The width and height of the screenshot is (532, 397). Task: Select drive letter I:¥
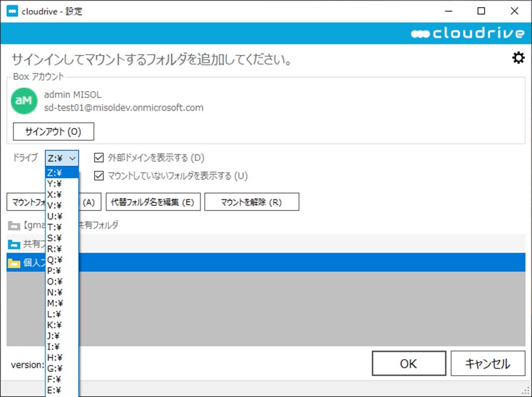(61, 347)
